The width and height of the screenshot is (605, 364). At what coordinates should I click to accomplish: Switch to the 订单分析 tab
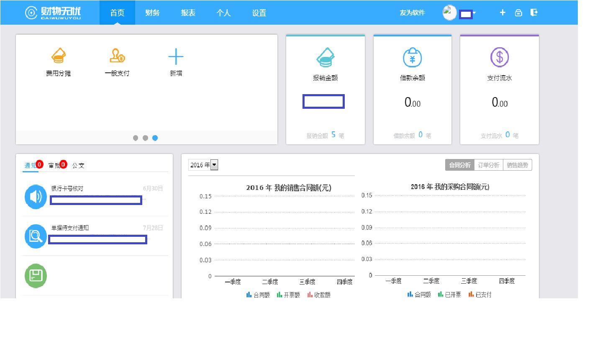[488, 165]
